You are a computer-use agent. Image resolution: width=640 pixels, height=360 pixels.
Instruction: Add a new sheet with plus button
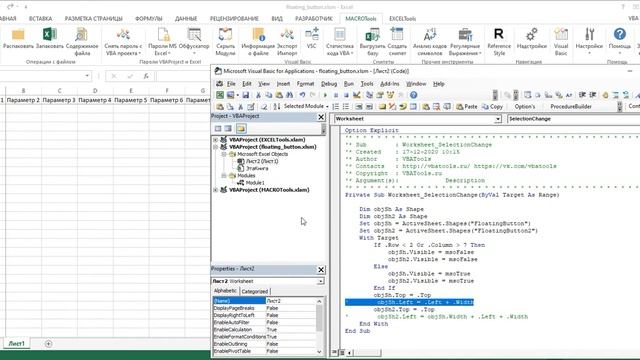click(x=48, y=344)
